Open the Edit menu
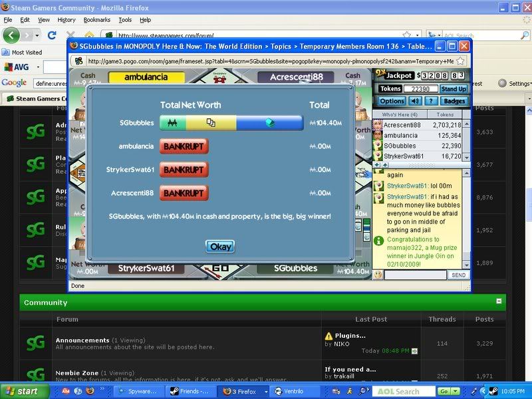This screenshot has height=399, width=532. pos(25,20)
